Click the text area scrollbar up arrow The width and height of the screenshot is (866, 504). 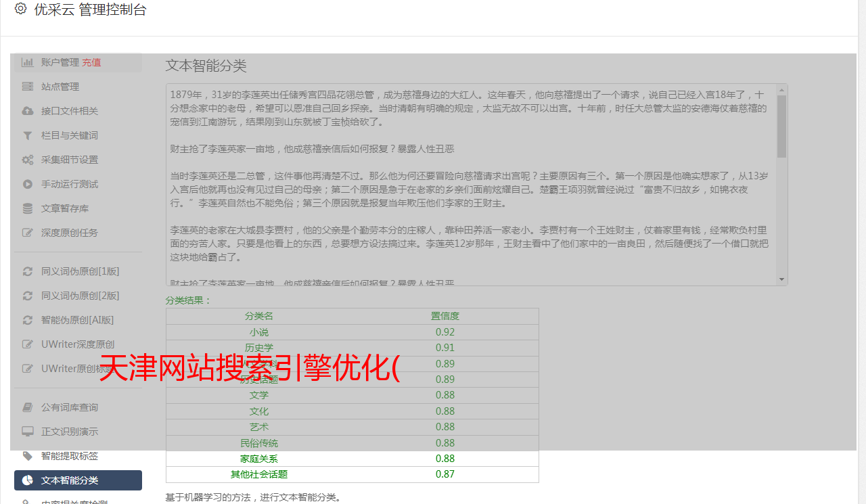[782, 89]
